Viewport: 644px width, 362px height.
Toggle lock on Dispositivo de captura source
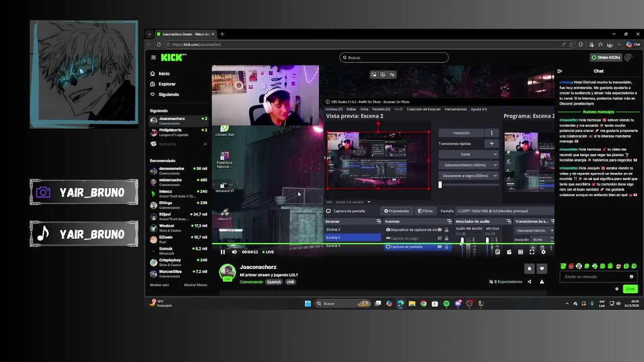(446, 230)
